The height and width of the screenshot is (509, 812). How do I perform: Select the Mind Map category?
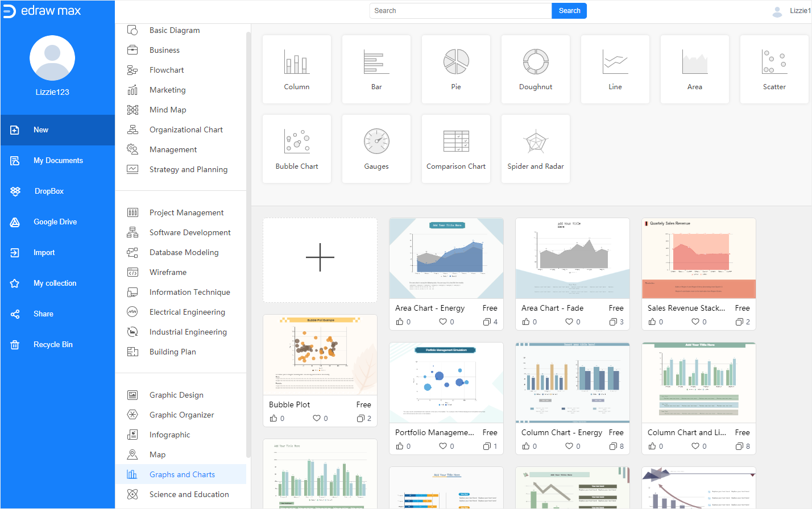pyautogui.click(x=181, y=110)
